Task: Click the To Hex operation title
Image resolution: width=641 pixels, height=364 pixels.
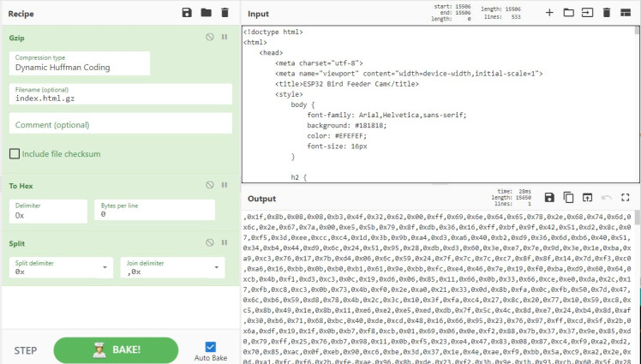Action: tap(21, 186)
